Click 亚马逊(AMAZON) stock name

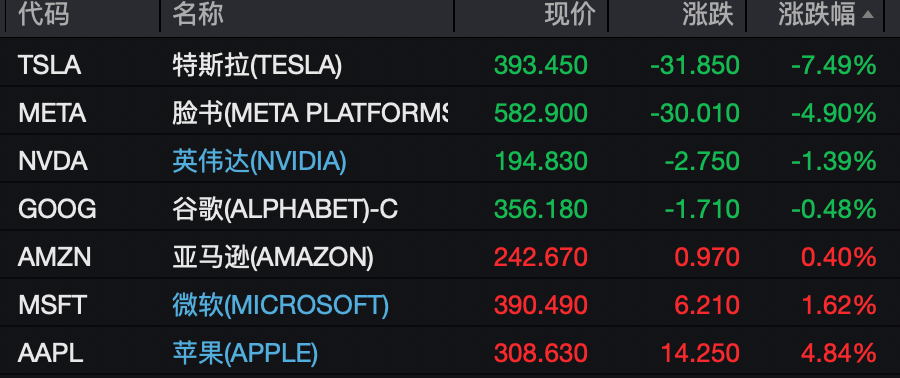click(x=273, y=258)
